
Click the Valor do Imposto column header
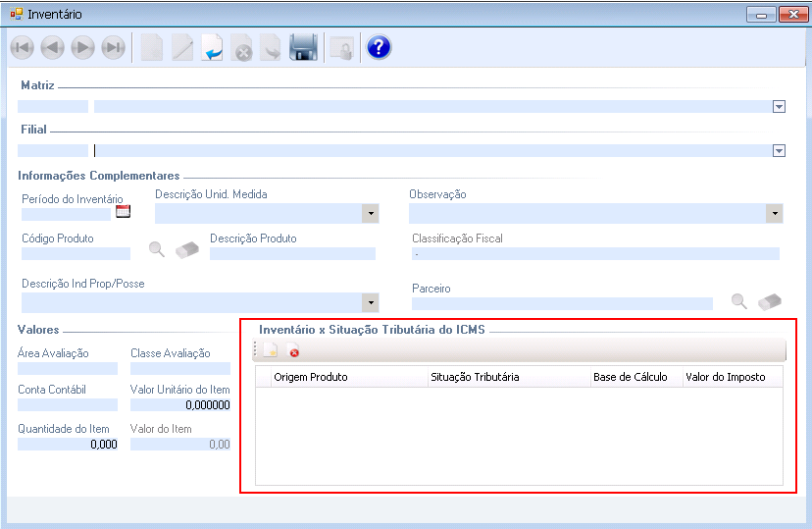(x=733, y=377)
